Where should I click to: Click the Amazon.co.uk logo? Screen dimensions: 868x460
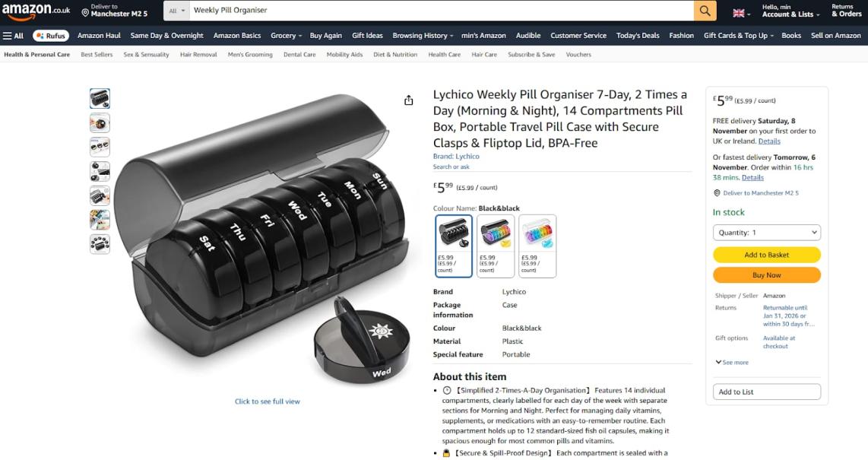pos(36,11)
